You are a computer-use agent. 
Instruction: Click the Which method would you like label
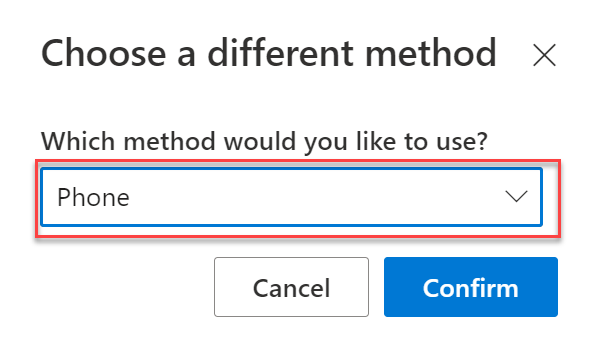coord(265,141)
